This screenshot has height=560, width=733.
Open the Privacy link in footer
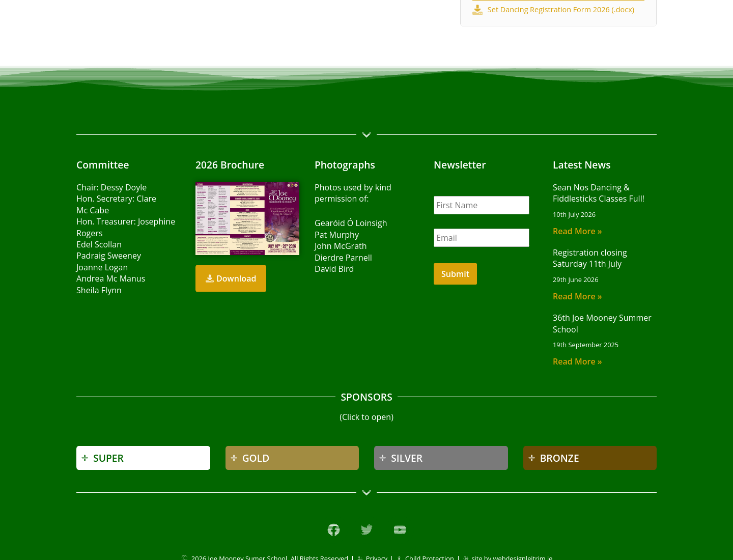[x=376, y=557]
